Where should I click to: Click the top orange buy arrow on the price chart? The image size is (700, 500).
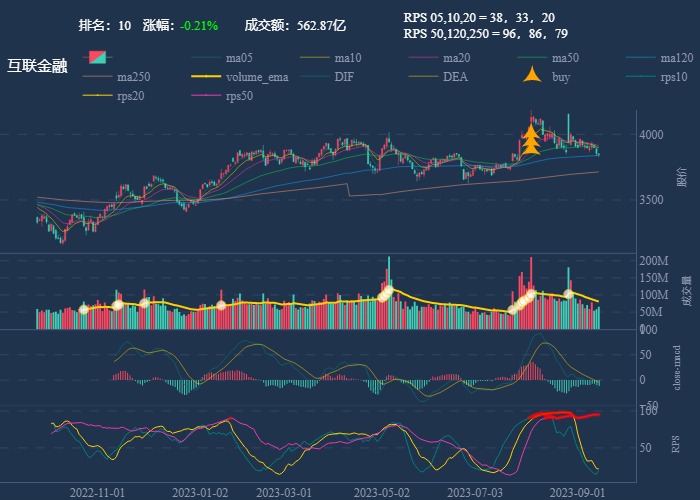pos(531,131)
